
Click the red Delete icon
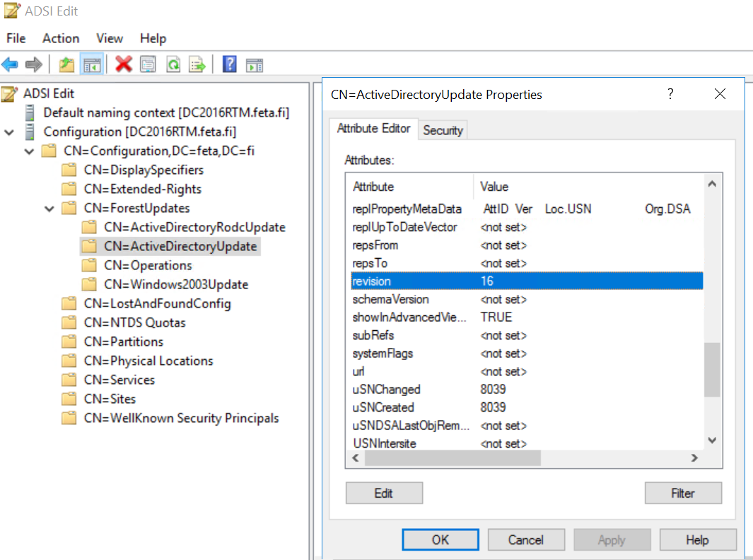pos(124,65)
